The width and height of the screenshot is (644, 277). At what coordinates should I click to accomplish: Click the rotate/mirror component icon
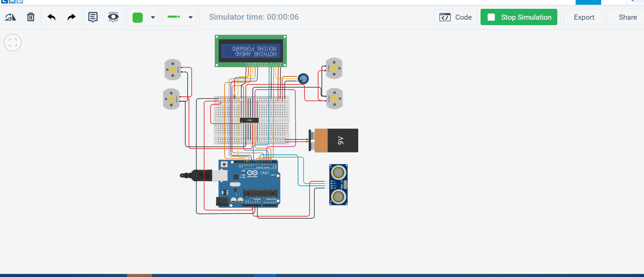pyautogui.click(x=10, y=17)
